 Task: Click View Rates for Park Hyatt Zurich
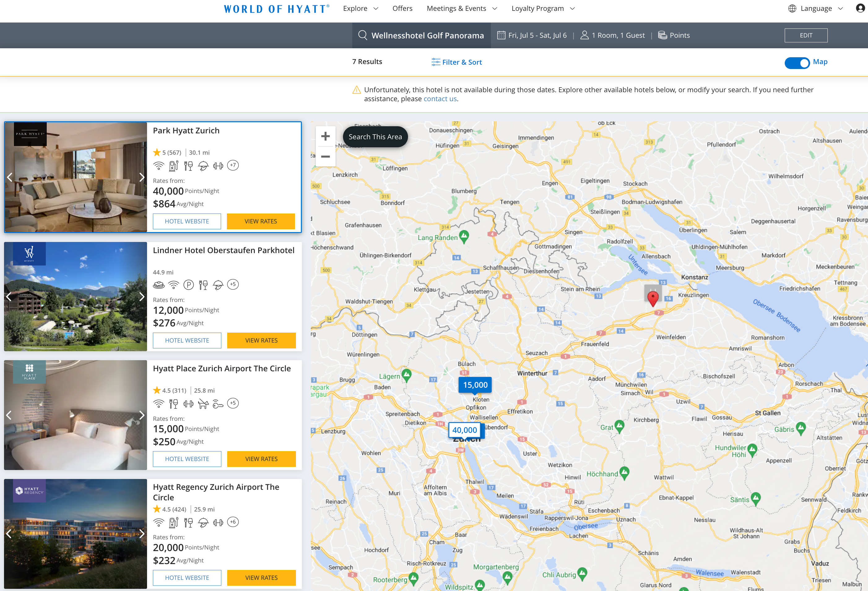point(261,221)
